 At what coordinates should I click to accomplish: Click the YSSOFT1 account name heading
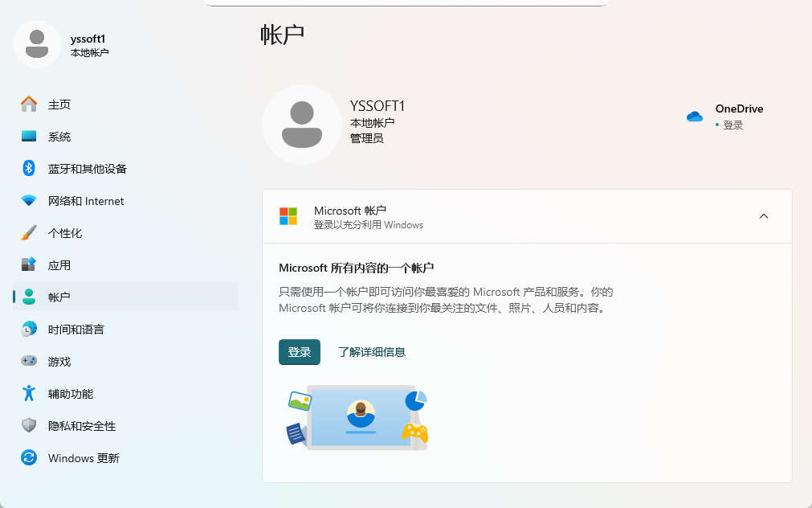(x=377, y=106)
